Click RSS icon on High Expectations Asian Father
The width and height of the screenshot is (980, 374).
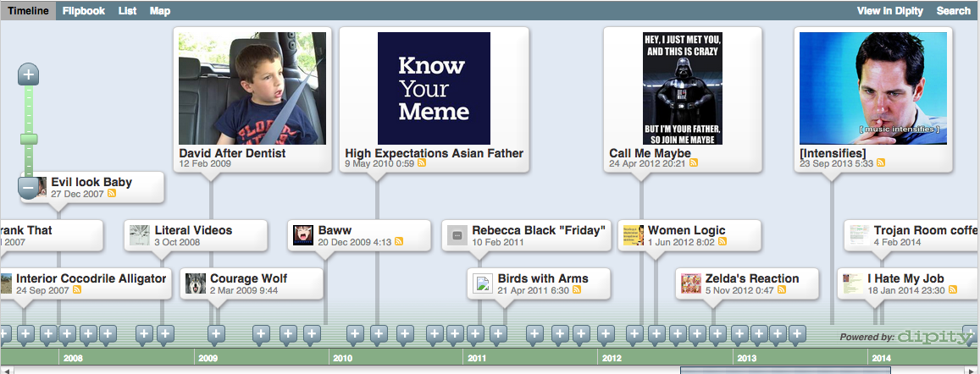(422, 163)
